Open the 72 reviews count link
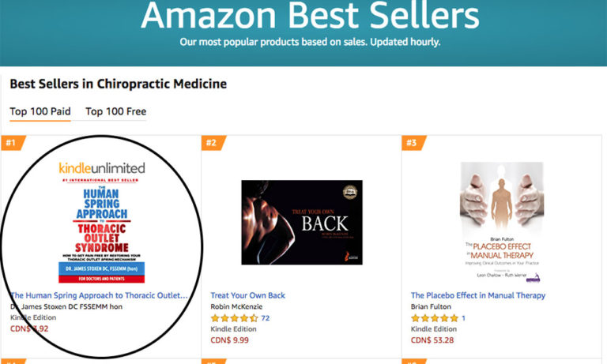The width and height of the screenshot is (607, 364). tap(266, 318)
